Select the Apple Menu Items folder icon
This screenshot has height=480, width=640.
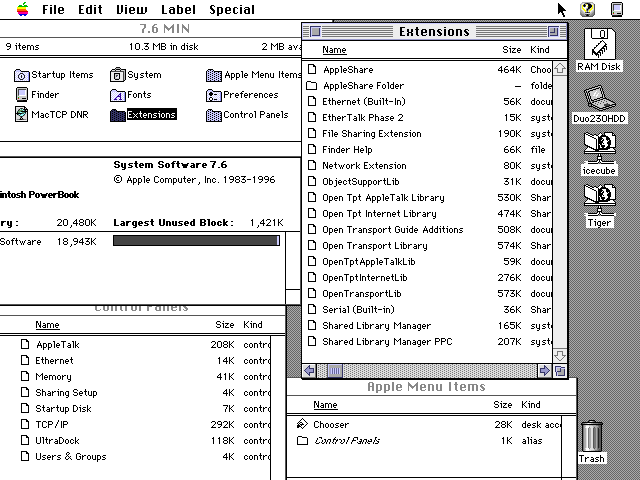(214, 75)
